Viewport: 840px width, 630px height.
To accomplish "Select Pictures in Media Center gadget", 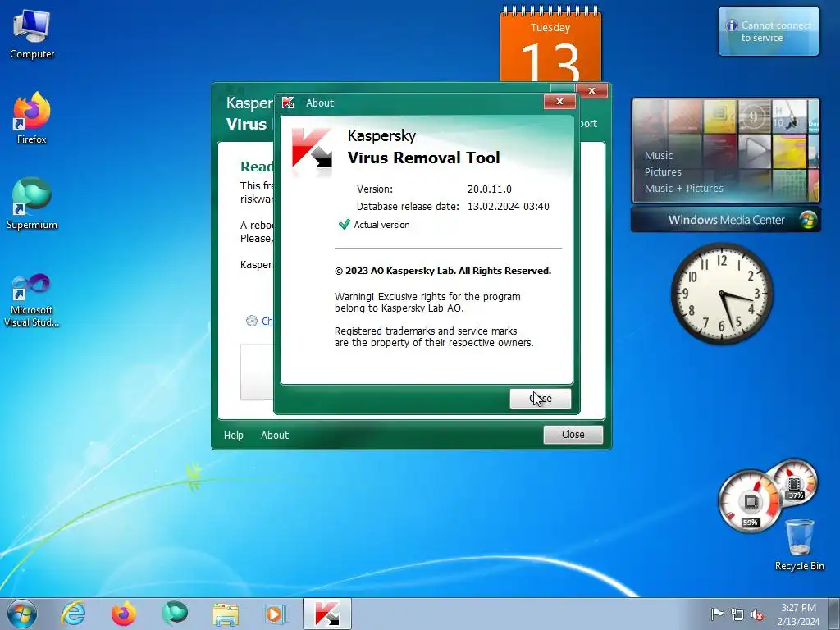I will (663, 172).
